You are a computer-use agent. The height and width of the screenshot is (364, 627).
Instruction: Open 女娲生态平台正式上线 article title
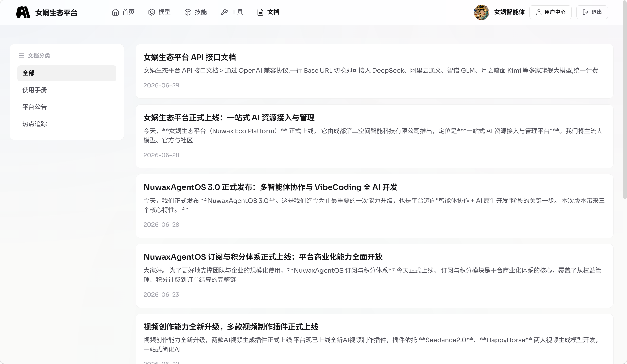point(229,118)
